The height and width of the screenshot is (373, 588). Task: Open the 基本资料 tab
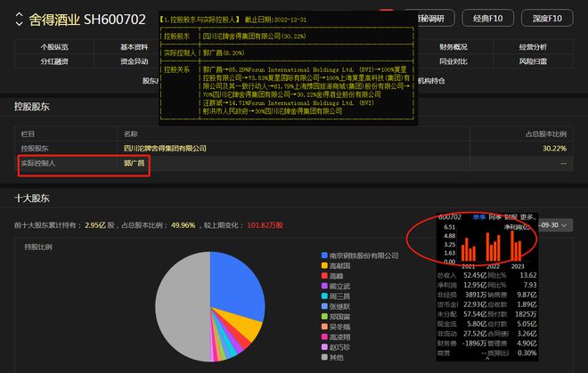(134, 47)
